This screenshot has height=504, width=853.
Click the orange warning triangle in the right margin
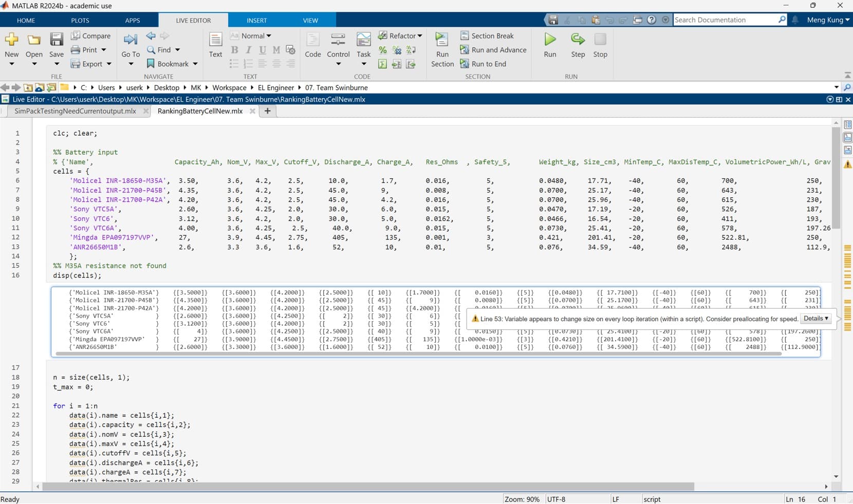tap(848, 164)
